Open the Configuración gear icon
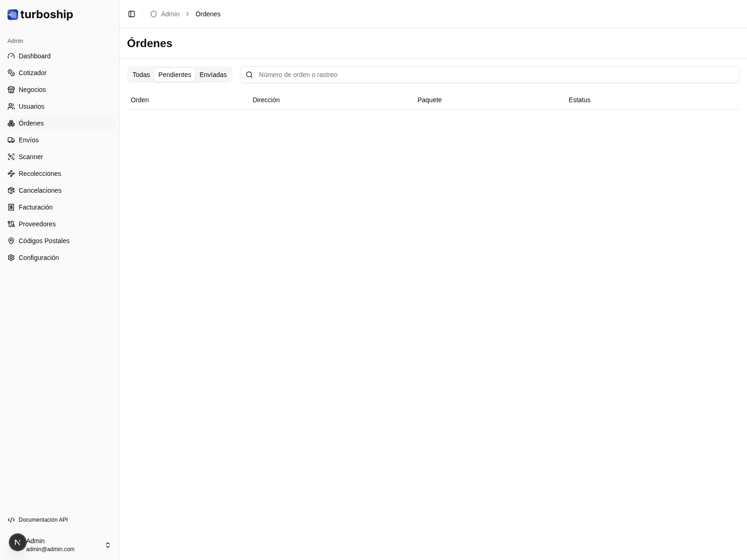Image resolution: width=747 pixels, height=560 pixels. click(x=11, y=258)
